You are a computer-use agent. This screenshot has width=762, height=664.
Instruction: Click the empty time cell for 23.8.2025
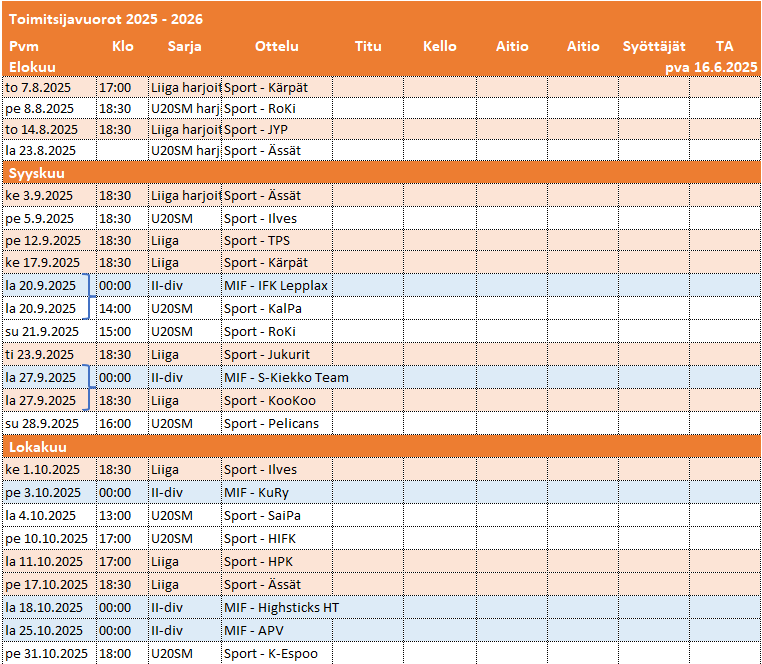(x=122, y=151)
